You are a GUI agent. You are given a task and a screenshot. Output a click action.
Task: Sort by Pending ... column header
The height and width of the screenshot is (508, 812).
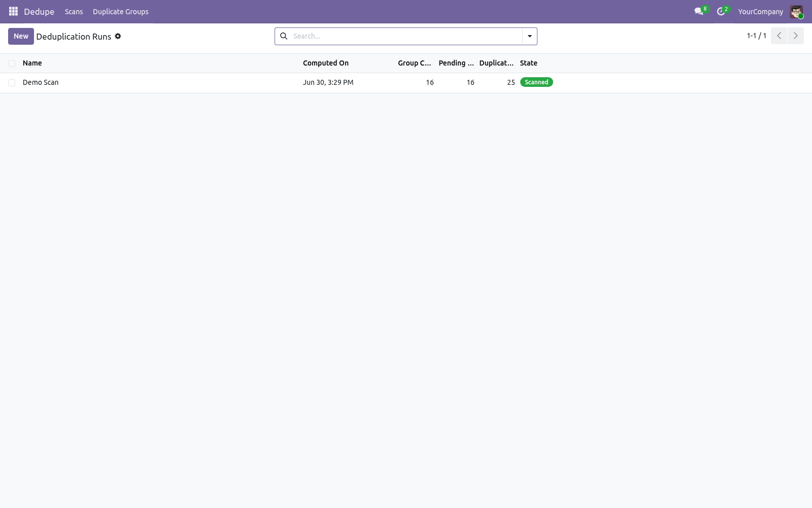pyautogui.click(x=456, y=63)
